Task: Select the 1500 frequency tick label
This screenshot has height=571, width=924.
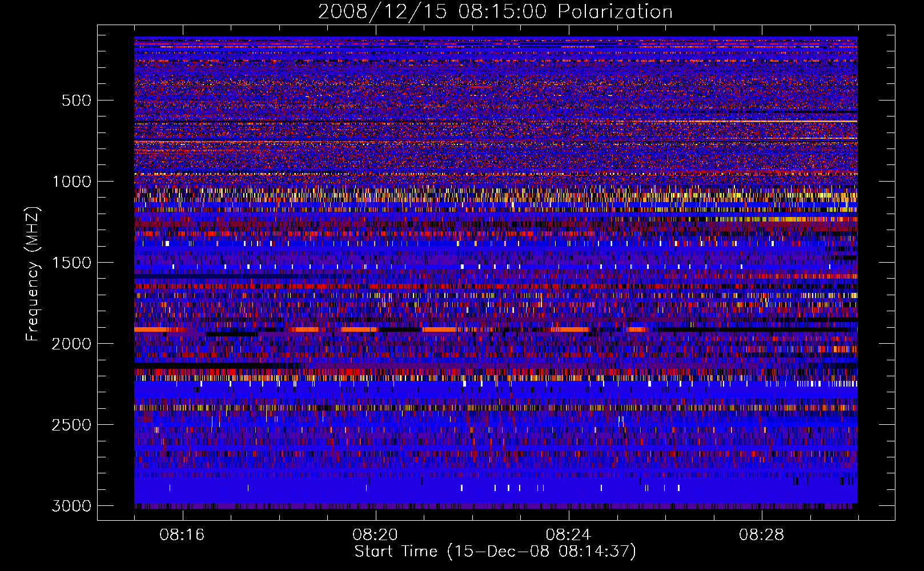Action: point(71,263)
